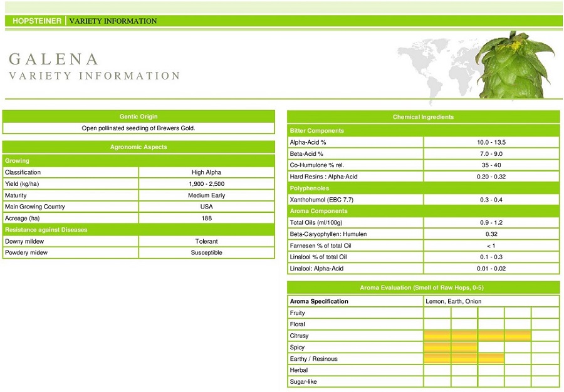Image resolution: width=564 pixels, height=392 pixels.
Task: Click the Chemical Ingredients header
Action: pos(424,116)
